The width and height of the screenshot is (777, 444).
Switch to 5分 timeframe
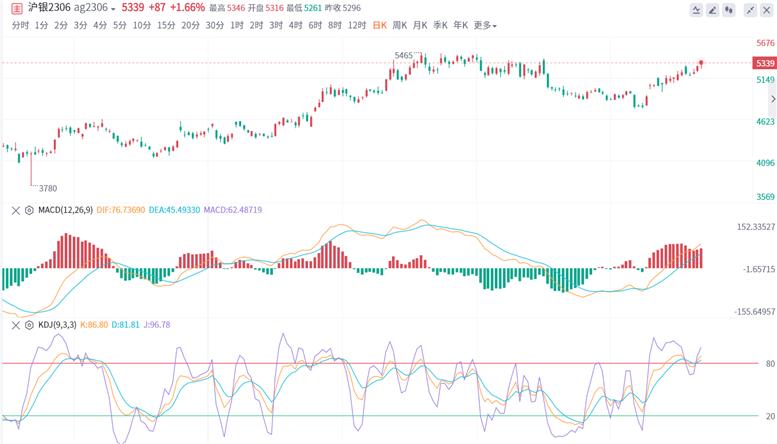pyautogui.click(x=119, y=25)
